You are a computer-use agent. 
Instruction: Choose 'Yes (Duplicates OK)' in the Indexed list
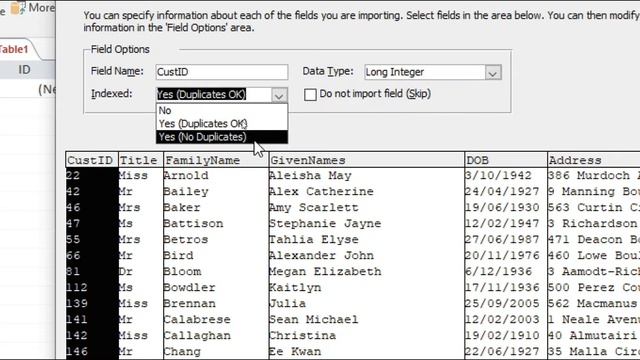[x=222, y=123]
